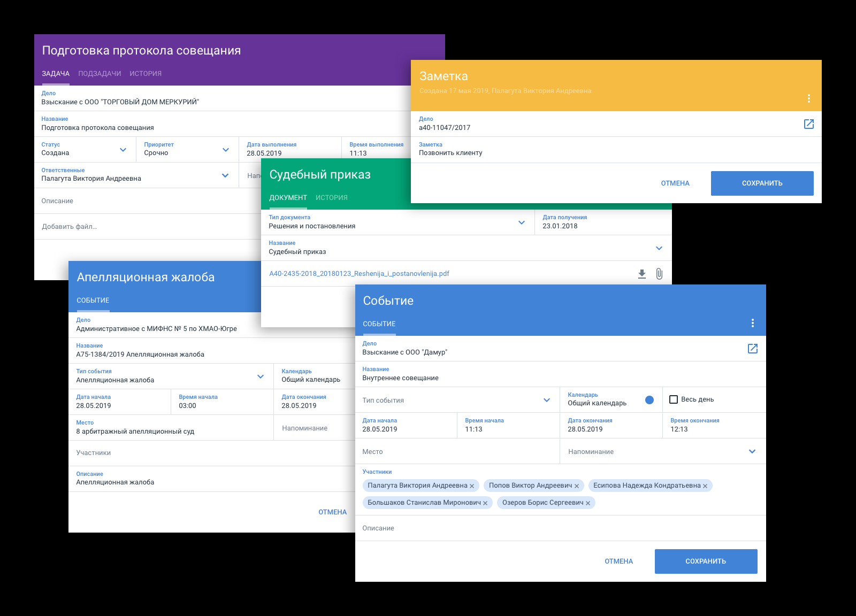Open case Взыскание с ООО "Дамур" external link icon
This screenshot has width=856, height=616.
[753, 349]
